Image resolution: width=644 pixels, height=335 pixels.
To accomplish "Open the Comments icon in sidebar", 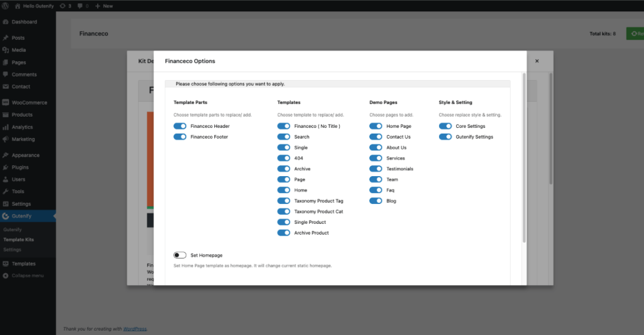I will pyautogui.click(x=6, y=75).
